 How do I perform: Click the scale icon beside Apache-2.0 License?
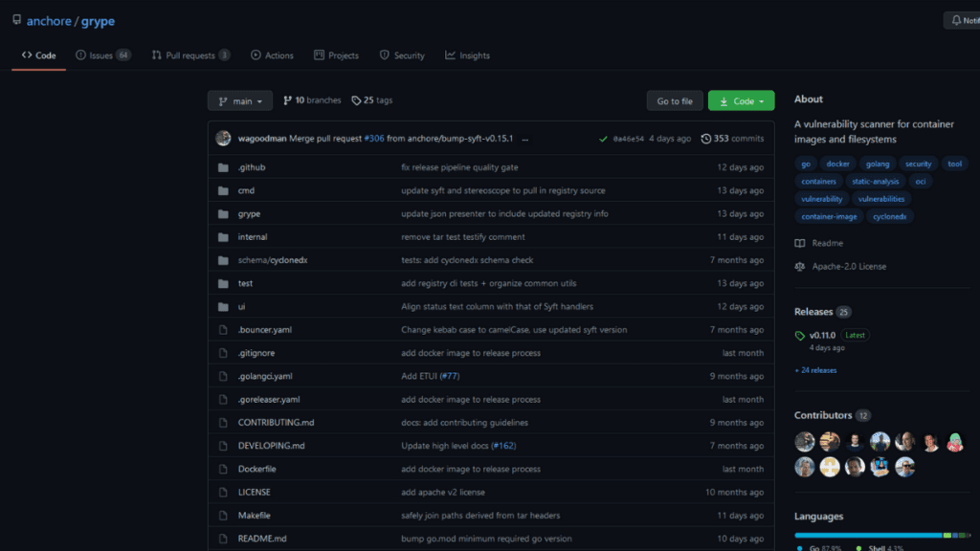pyautogui.click(x=800, y=267)
